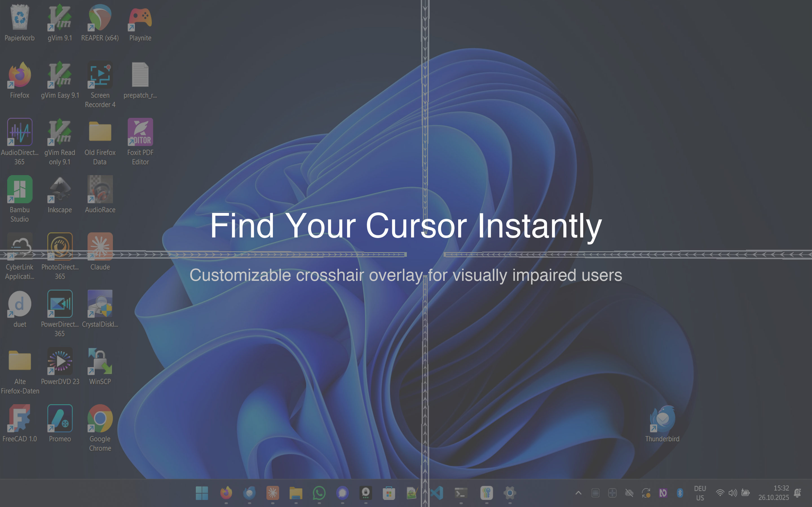Select the Foxit PDF Editor shortcut
812x507 pixels.
pyautogui.click(x=140, y=132)
